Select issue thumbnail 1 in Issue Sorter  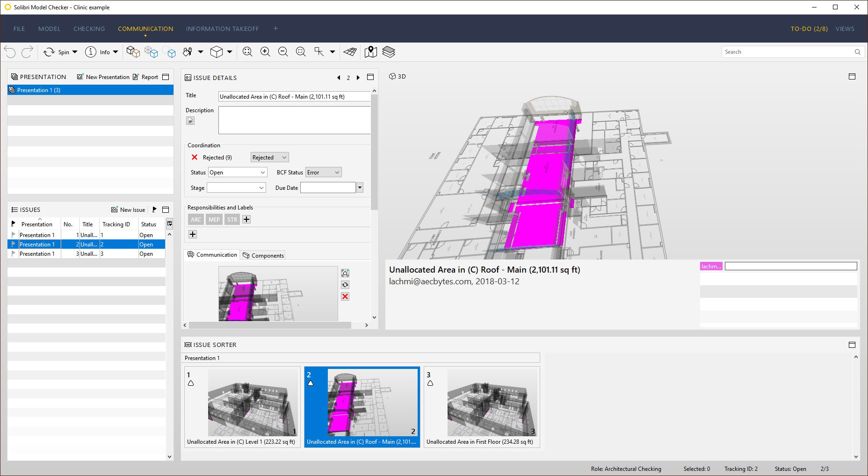(x=242, y=407)
